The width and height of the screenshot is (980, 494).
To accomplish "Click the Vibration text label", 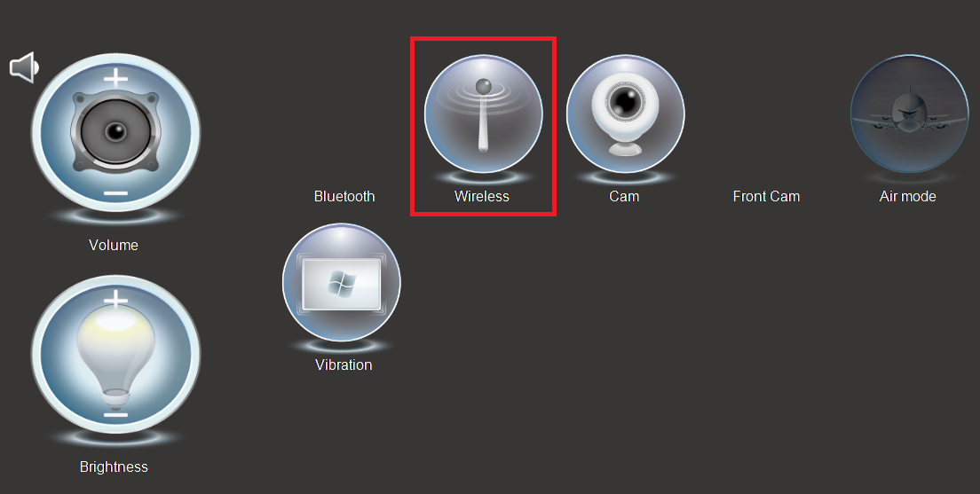I will (344, 365).
